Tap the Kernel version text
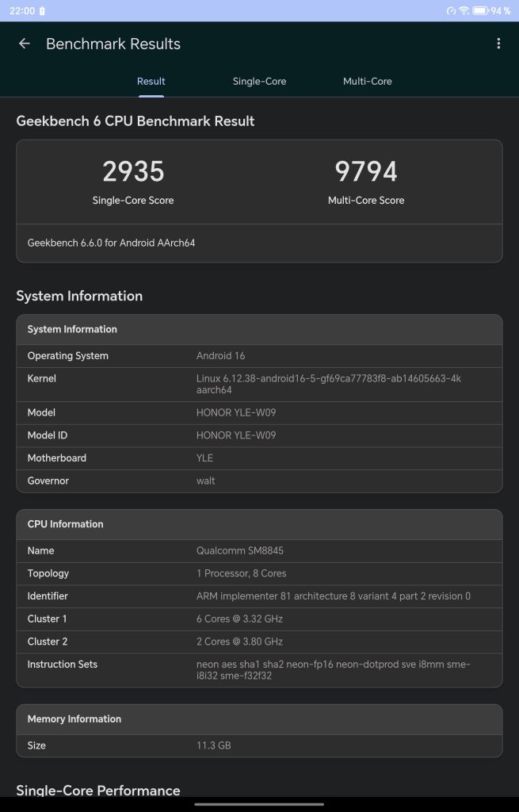The width and height of the screenshot is (519, 812). [329, 384]
